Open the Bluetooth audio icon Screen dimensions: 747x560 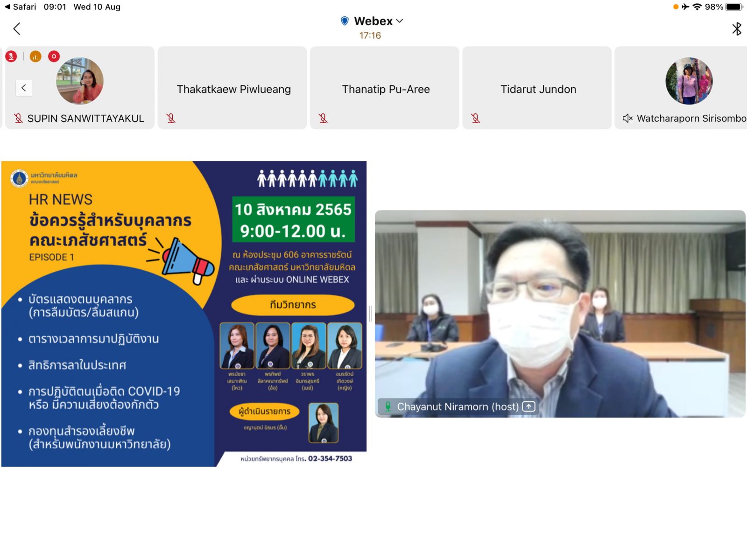[x=736, y=29]
